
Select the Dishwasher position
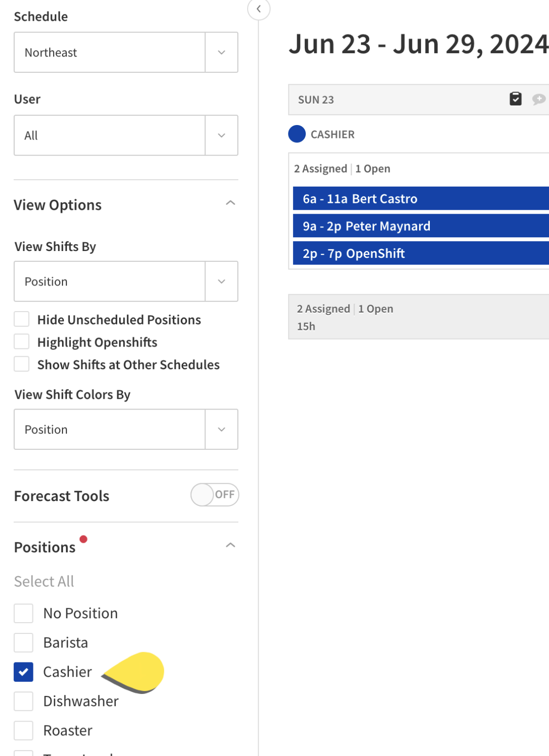(x=23, y=701)
